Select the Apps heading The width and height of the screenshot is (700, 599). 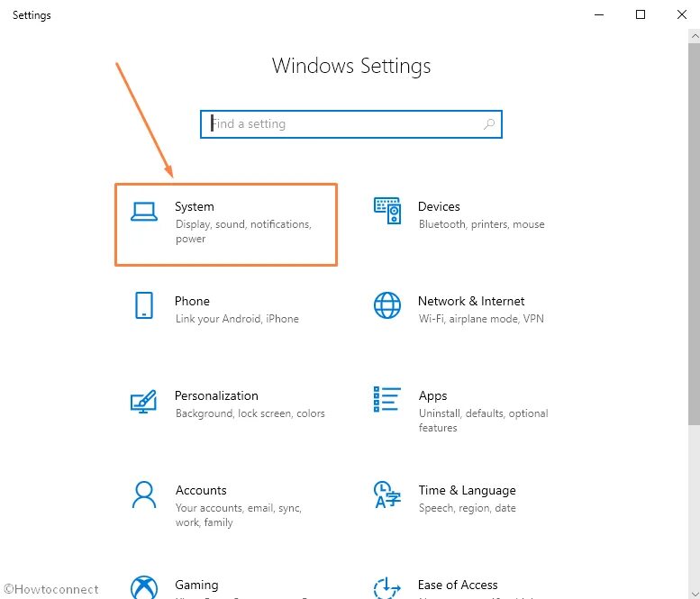pos(432,396)
